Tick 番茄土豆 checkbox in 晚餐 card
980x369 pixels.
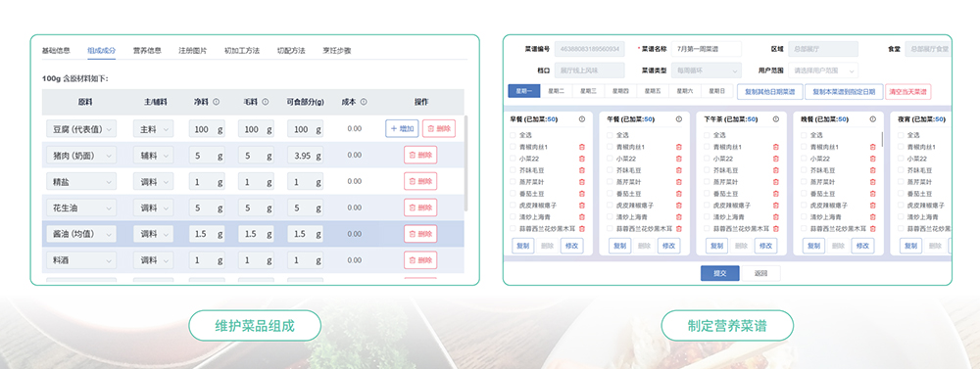click(804, 194)
